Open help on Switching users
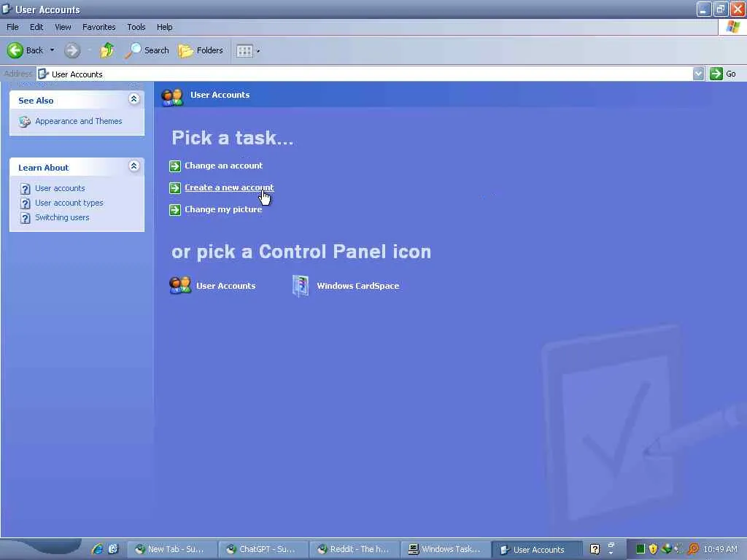Image resolution: width=747 pixels, height=560 pixels. [62, 217]
